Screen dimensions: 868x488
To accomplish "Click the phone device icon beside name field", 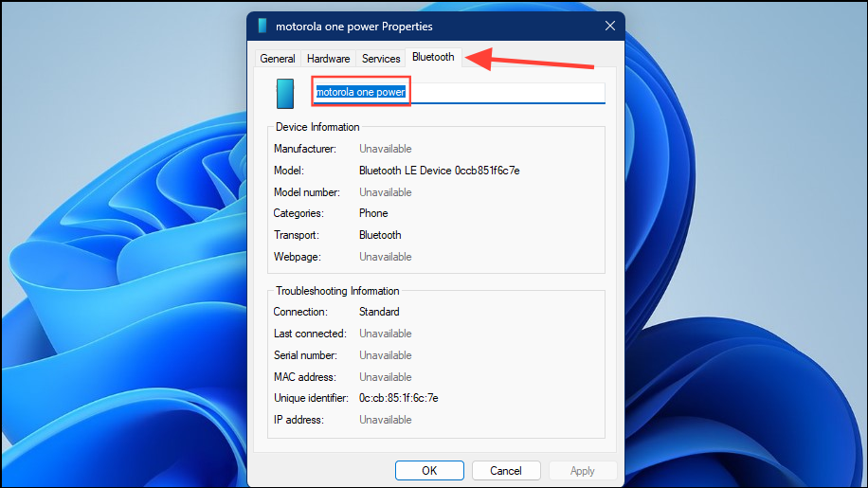I will point(285,94).
